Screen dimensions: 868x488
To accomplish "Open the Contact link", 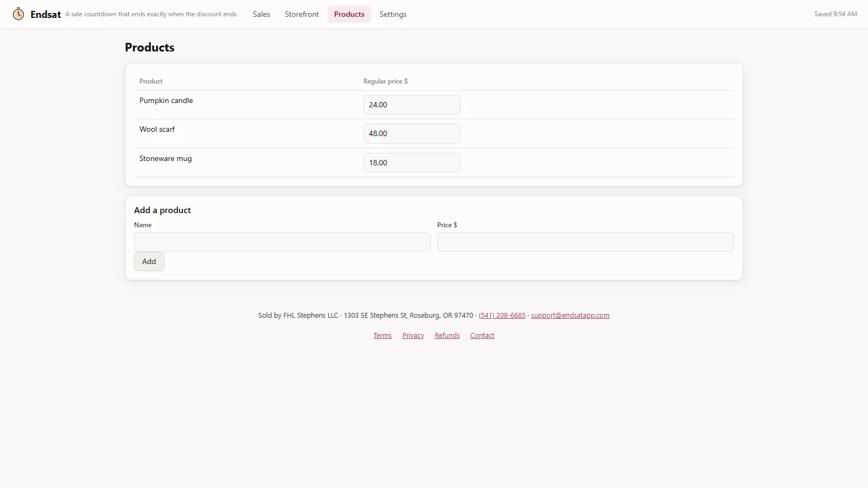I will (x=482, y=336).
